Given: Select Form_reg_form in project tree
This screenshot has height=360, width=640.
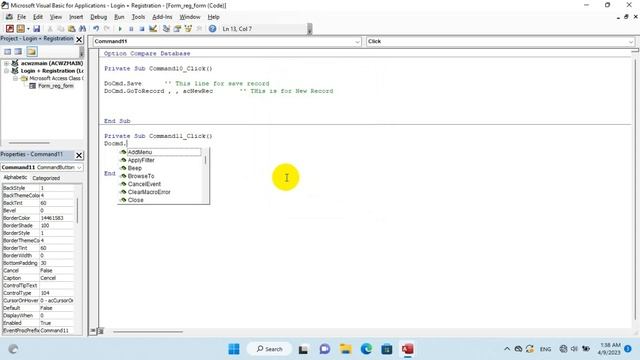Looking at the screenshot, I should coord(56,86).
